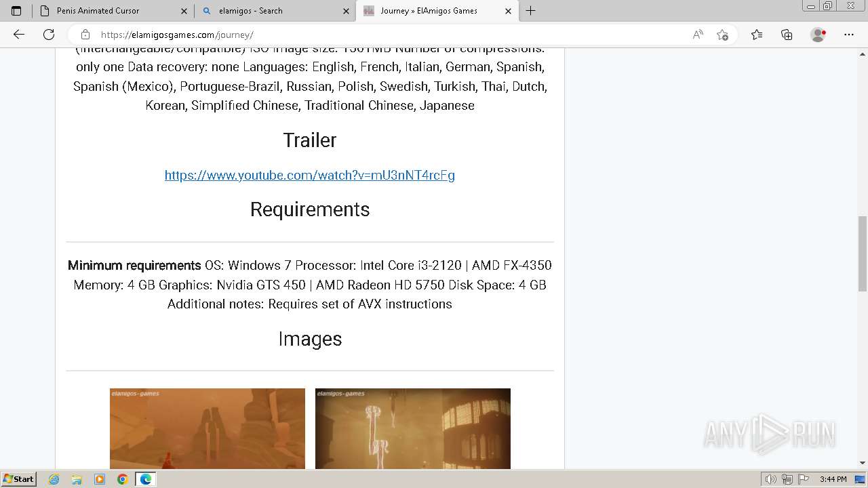Open the Favorites list
The width and height of the screenshot is (868, 488).
(x=757, y=35)
